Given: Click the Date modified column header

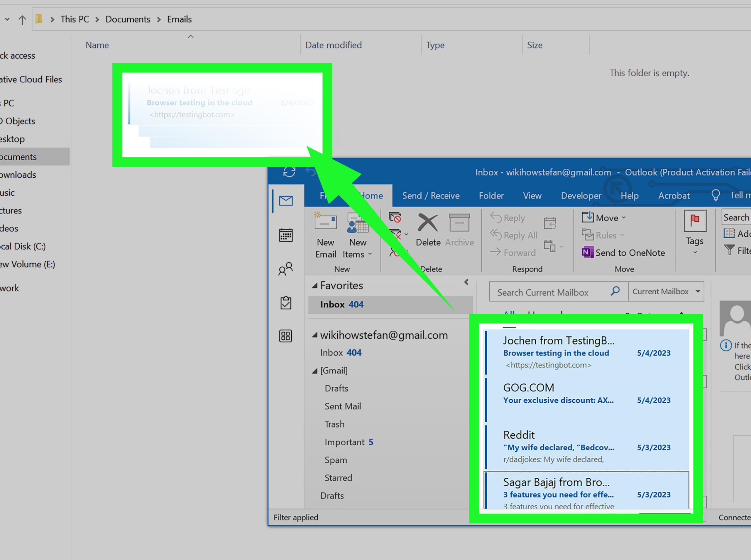Looking at the screenshot, I should (334, 45).
